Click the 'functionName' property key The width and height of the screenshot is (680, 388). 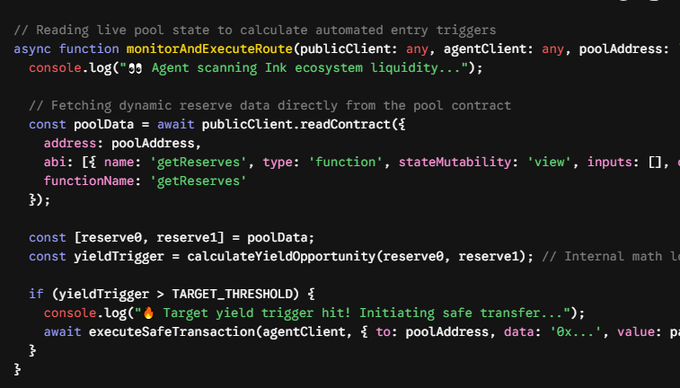[88, 181]
